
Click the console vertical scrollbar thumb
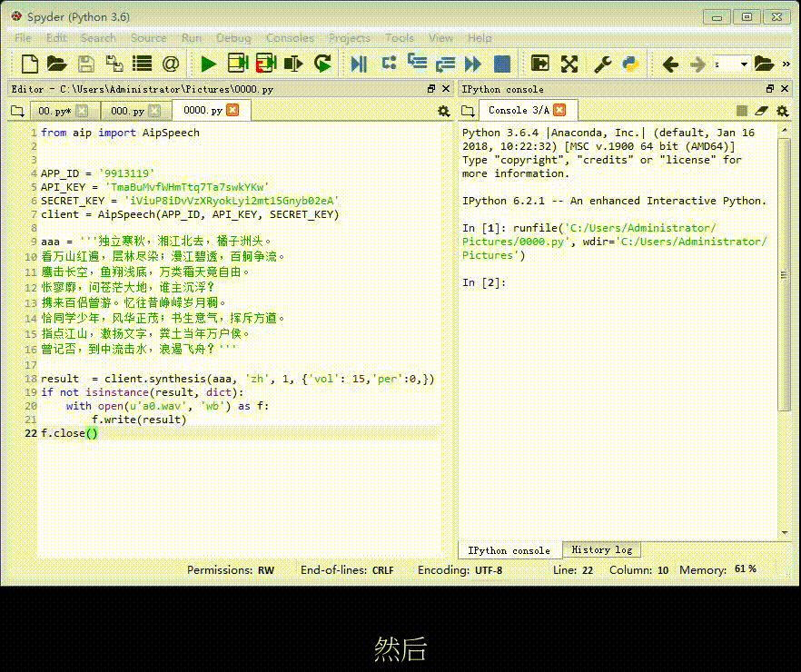coord(784,276)
